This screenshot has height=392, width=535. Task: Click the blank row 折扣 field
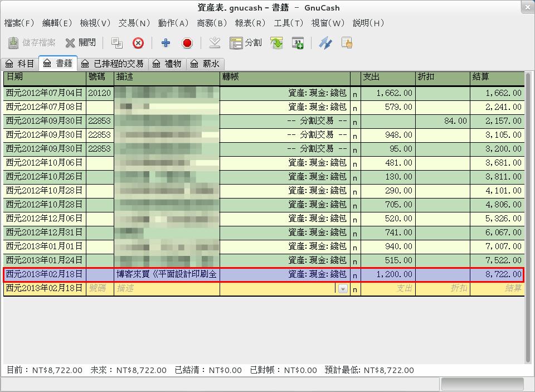443,288
